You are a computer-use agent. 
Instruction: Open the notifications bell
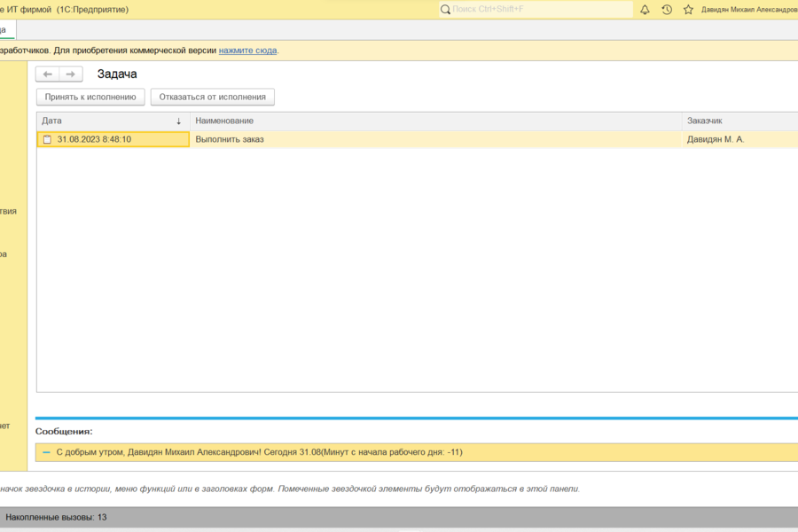(645, 10)
